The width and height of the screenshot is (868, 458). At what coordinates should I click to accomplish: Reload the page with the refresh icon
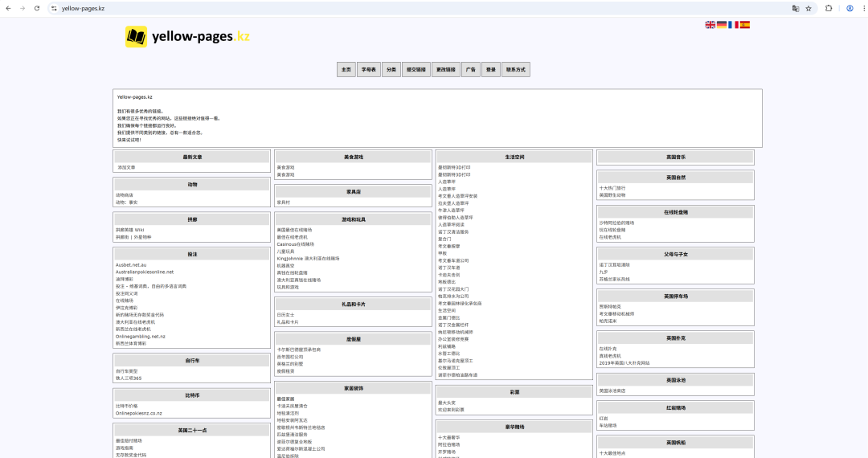click(37, 8)
